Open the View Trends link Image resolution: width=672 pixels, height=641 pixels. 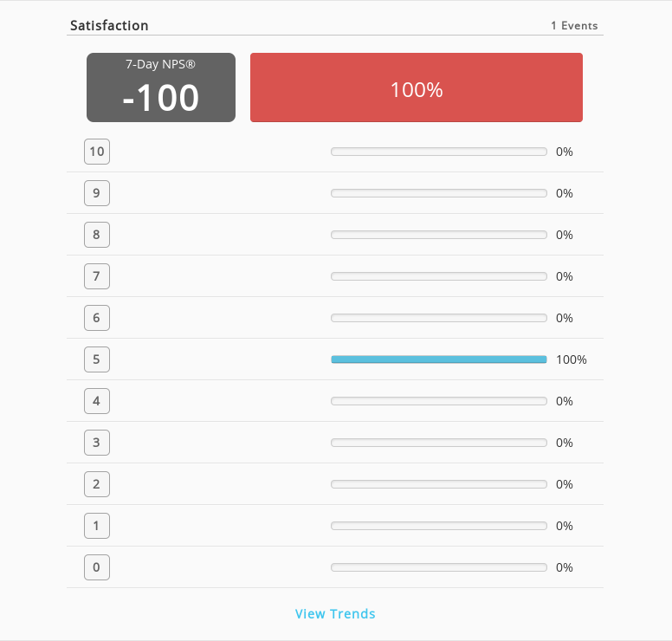click(335, 614)
